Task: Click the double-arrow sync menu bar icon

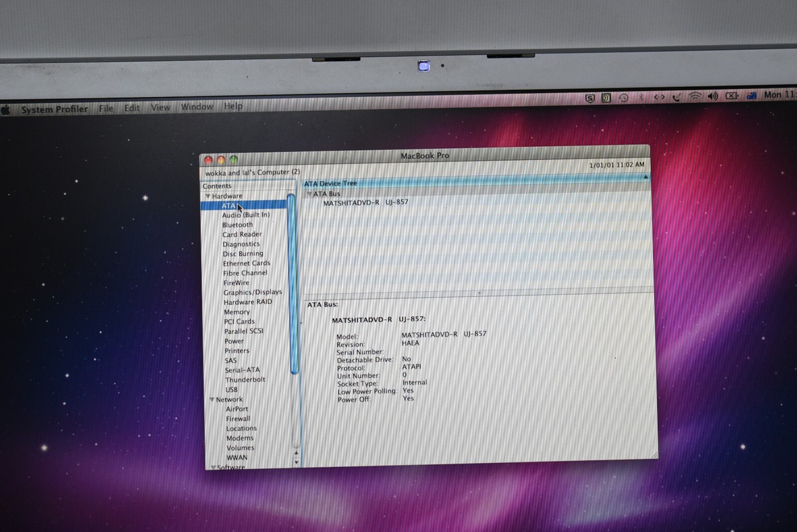Action: [659, 96]
